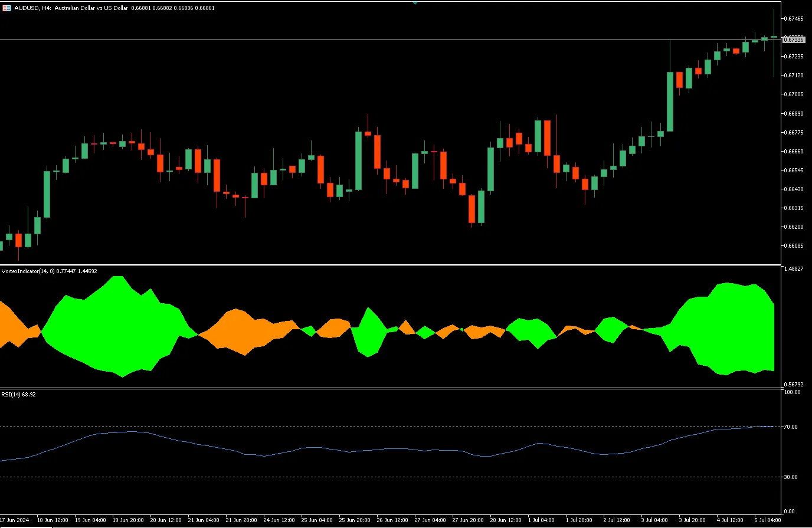
Task: Click the Vortex scale minimum 0.56792
Action: [x=794, y=385]
